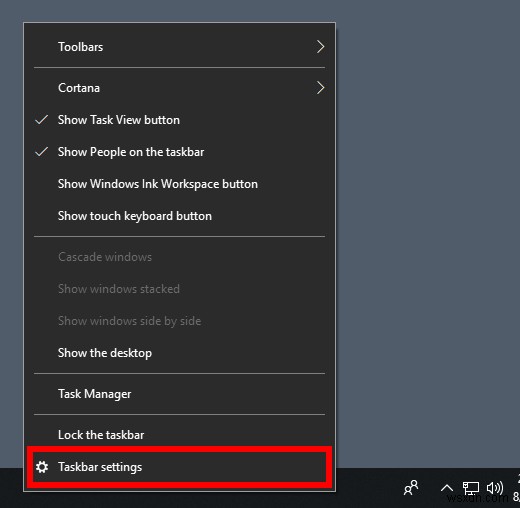This screenshot has width=520, height=508.
Task: Show hidden tray icons with the up chevron
Action: tap(447, 488)
